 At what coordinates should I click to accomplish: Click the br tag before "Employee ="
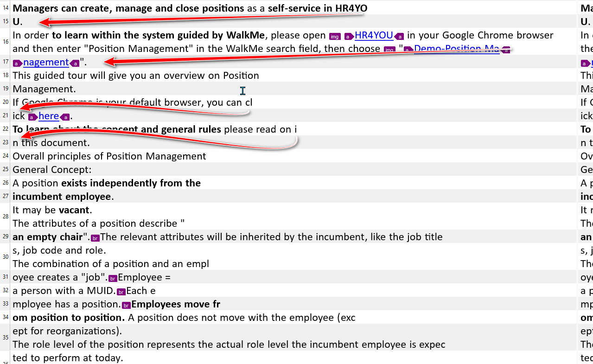point(113,279)
